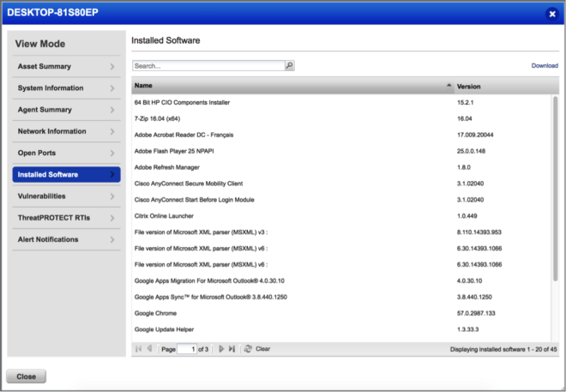Click Clear in the pager bar
The image size is (566, 392).
262,349
